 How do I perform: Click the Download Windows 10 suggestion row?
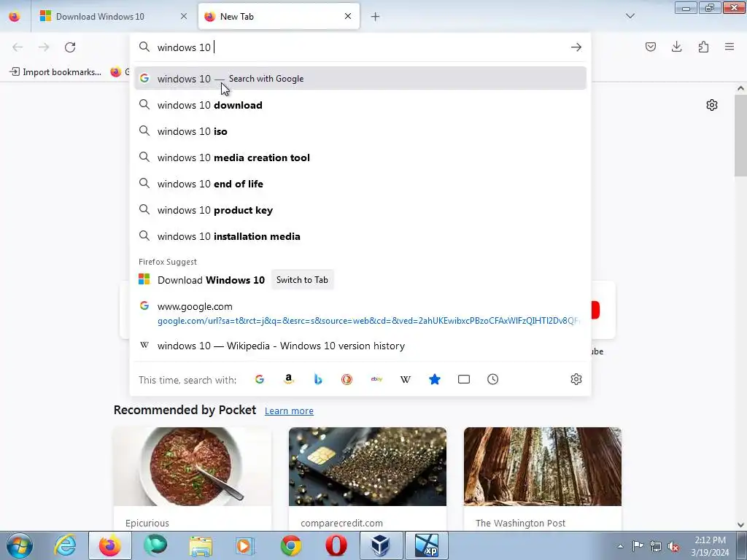click(x=360, y=280)
